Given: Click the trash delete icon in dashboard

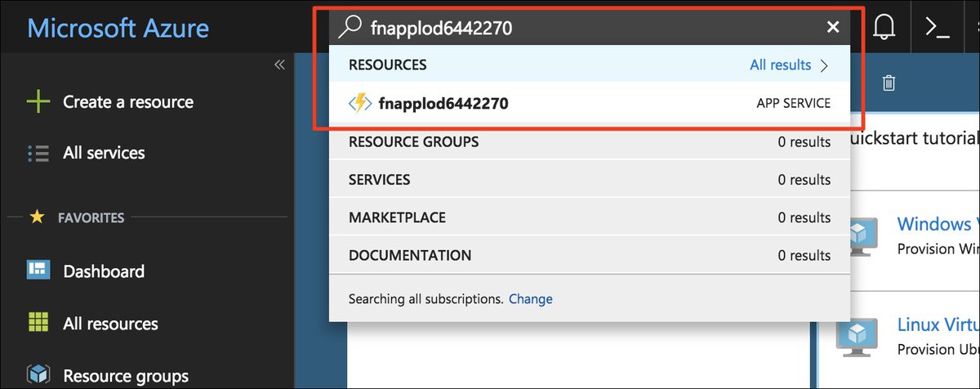Looking at the screenshot, I should (x=889, y=83).
